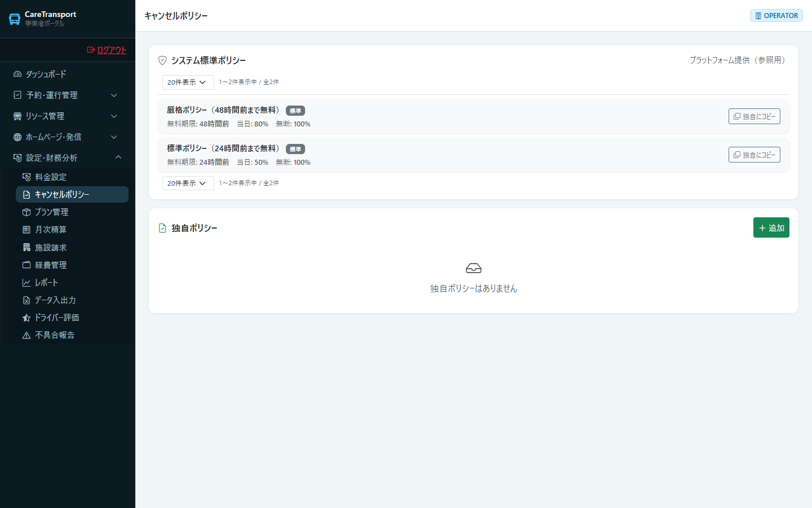Click the 料金設定 icon in sidebar
The image size is (812, 508).
click(x=27, y=177)
